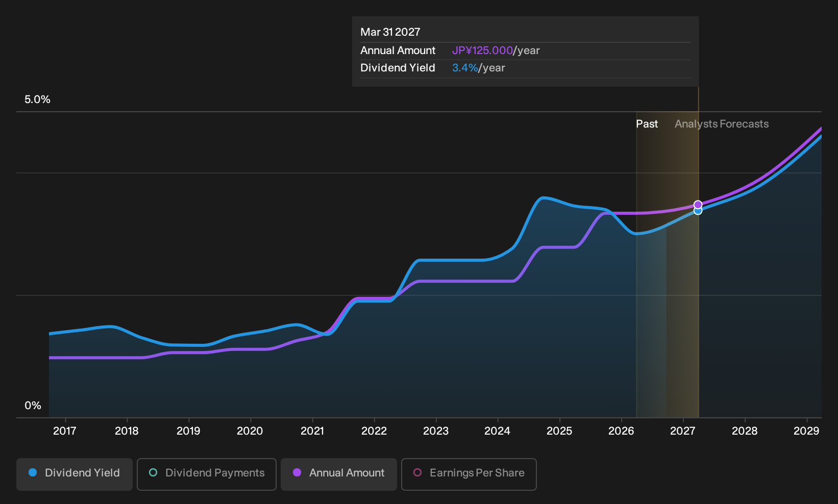Click the 2025 x-axis year label

tap(559, 431)
